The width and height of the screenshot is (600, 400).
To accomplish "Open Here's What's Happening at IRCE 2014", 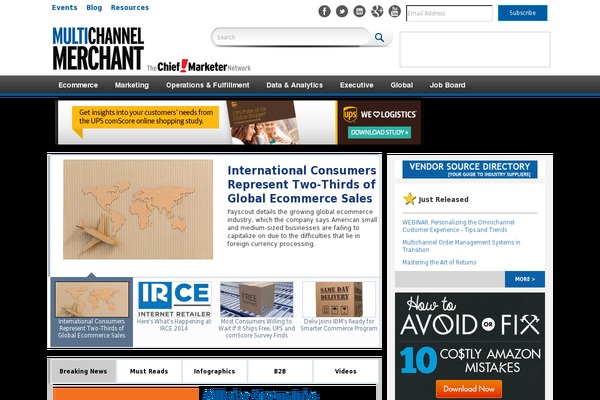I will (174, 325).
